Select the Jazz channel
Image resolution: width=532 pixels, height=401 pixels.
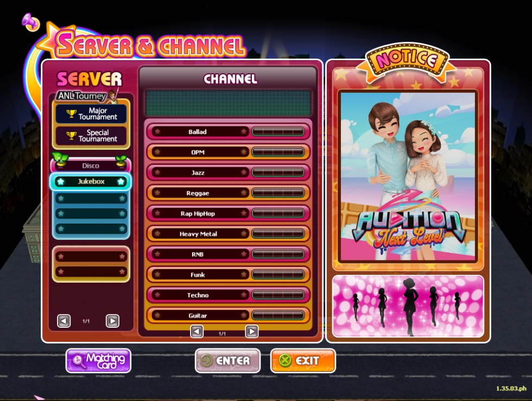coord(198,173)
